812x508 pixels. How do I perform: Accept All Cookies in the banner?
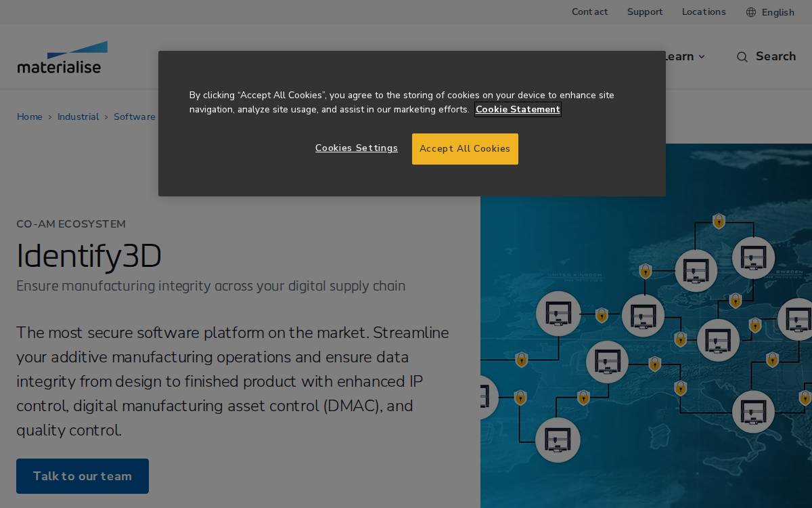pyautogui.click(x=465, y=149)
